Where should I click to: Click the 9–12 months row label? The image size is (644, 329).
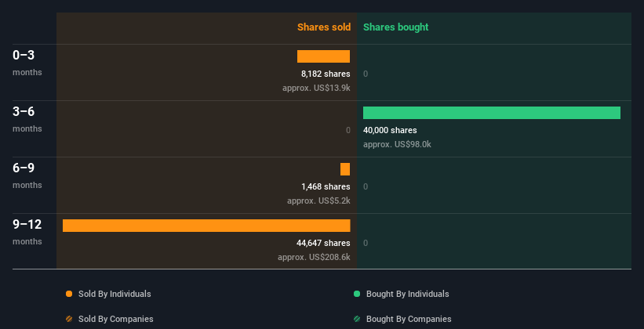(x=27, y=232)
